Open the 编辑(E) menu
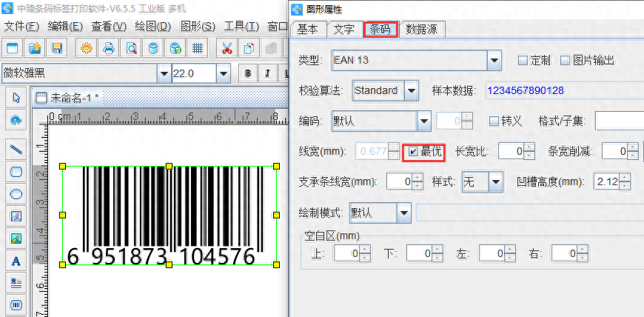Screen dimensions: 644x317 click(x=65, y=27)
